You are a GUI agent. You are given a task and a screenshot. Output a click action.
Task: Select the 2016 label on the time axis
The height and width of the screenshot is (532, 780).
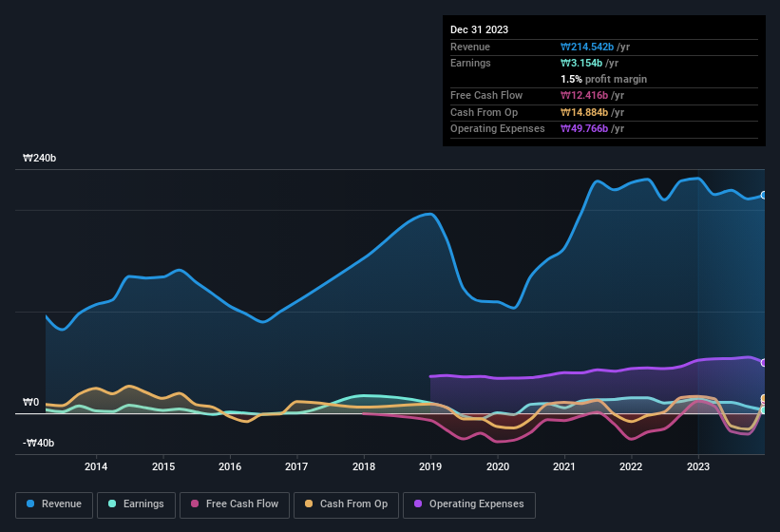(x=229, y=466)
